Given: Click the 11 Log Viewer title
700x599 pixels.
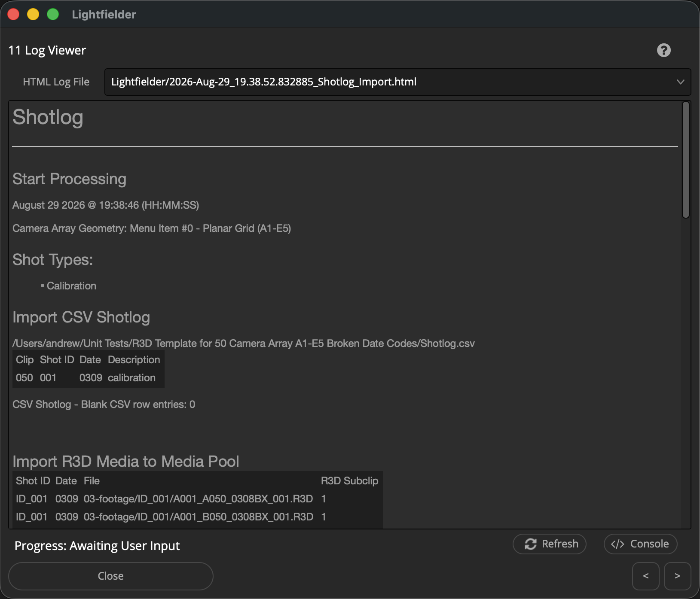Looking at the screenshot, I should [x=47, y=51].
